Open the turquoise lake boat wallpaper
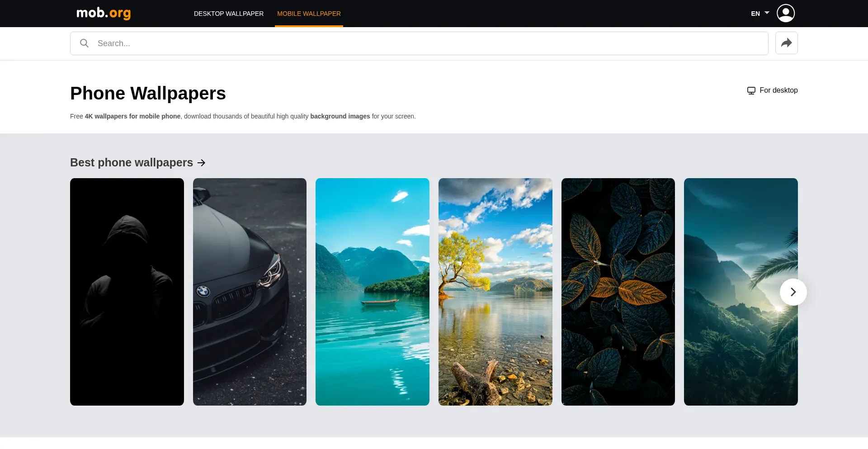868x449 pixels. coord(373,292)
